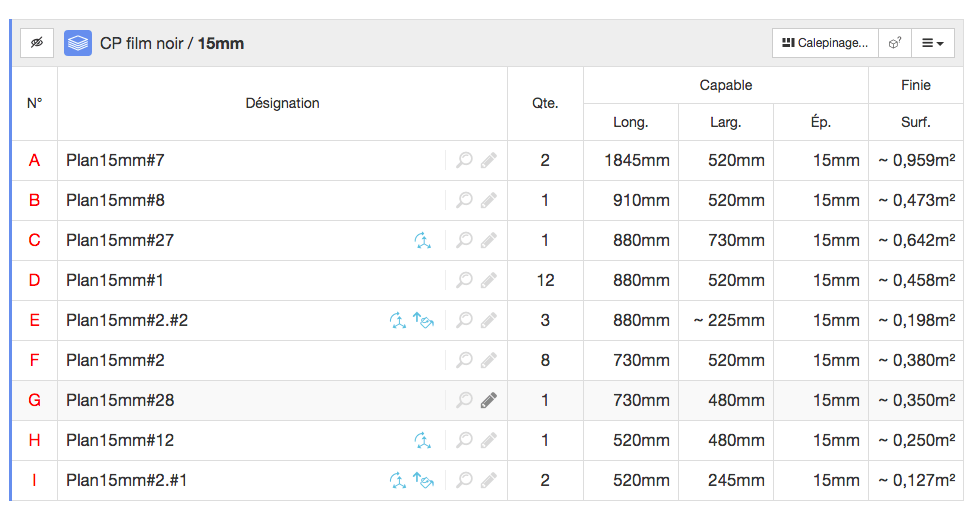Sort by the Long. column header

[x=631, y=122]
